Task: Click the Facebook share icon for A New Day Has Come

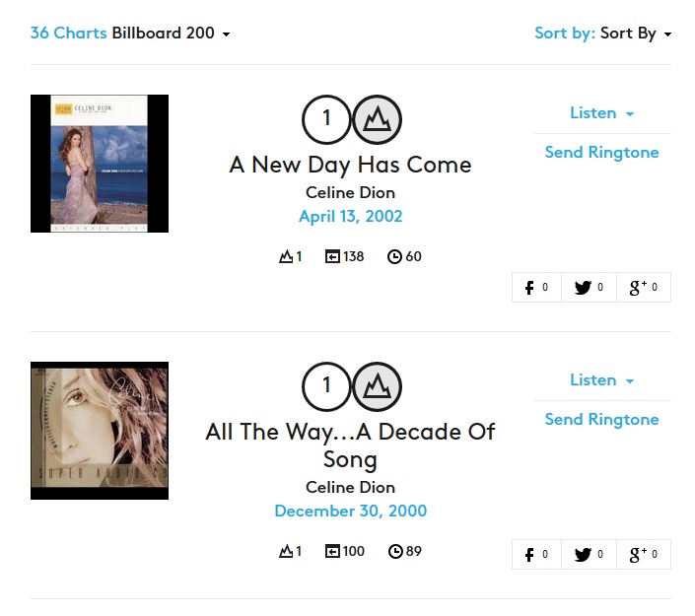Action: 536,288
